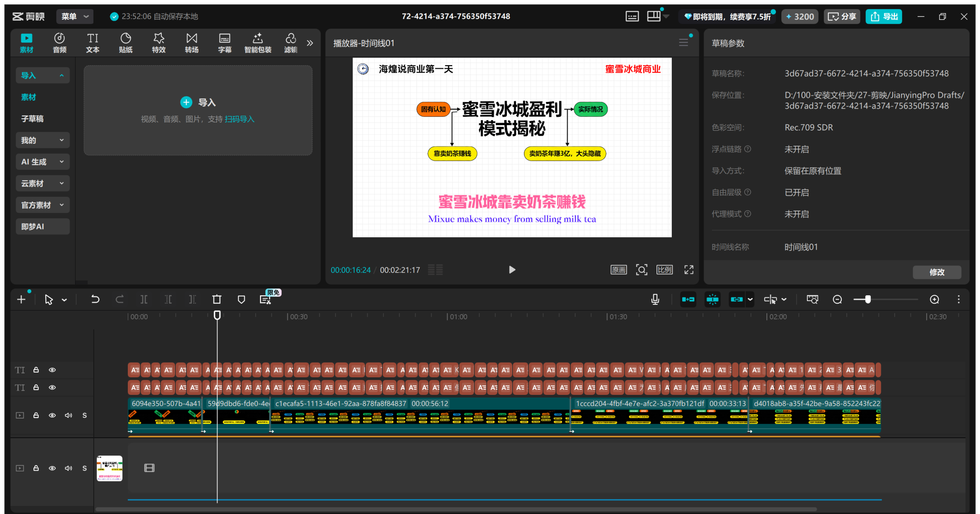Expand the 云素材 sidebar section
980x514 pixels.
[x=42, y=183]
